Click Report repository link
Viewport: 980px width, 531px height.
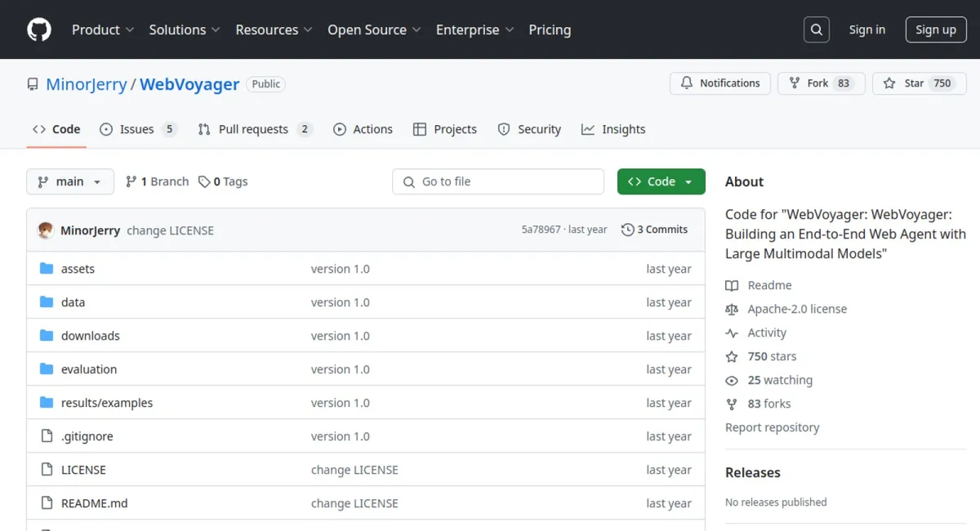(x=772, y=427)
